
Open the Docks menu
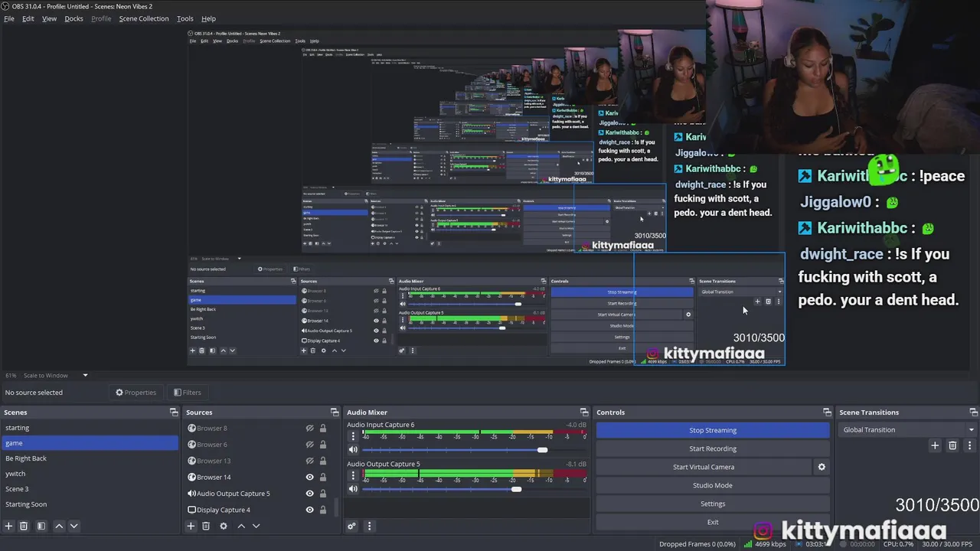click(73, 18)
